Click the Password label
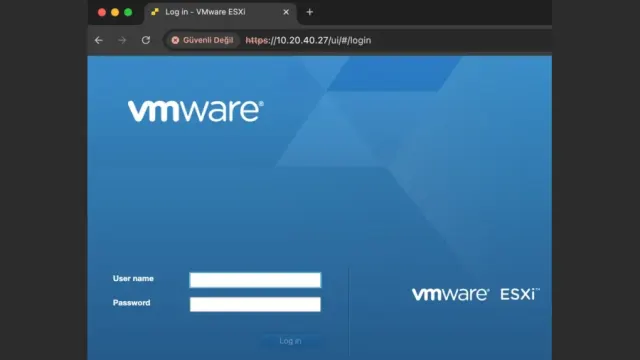Image resolution: width=640 pixels, height=360 pixels. [x=131, y=303]
